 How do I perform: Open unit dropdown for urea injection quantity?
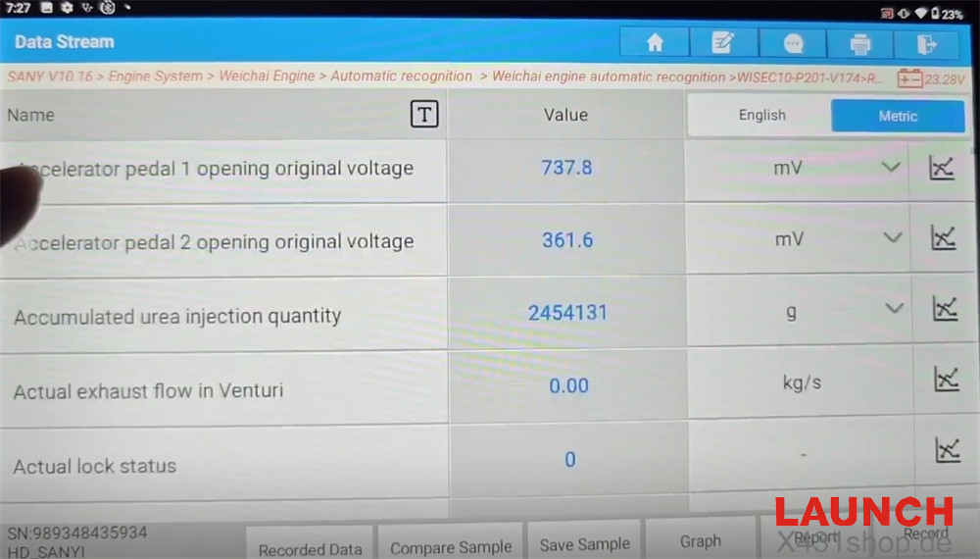[x=893, y=309]
